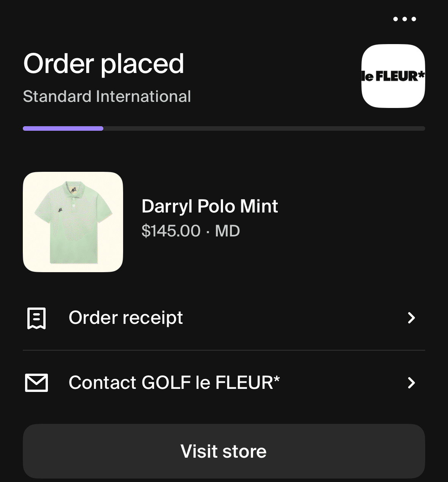The height and width of the screenshot is (482, 448).
Task: Select the Contact GOLF le FLEUR* label
Action: pyautogui.click(x=174, y=382)
